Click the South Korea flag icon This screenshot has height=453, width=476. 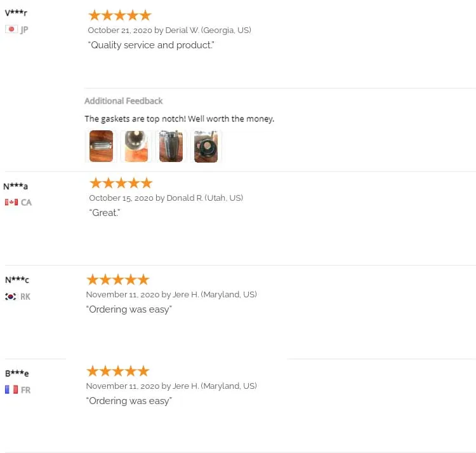[x=11, y=297]
